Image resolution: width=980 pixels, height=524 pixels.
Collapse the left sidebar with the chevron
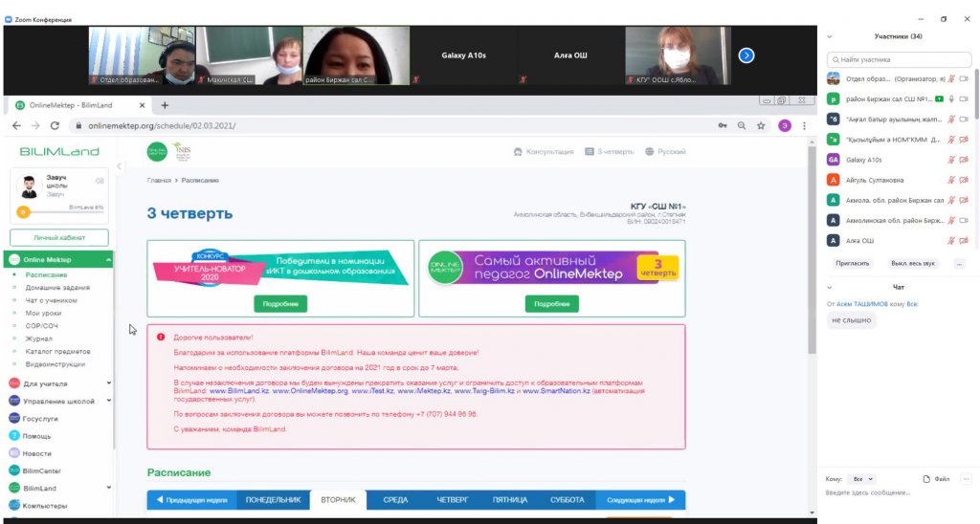click(119, 166)
